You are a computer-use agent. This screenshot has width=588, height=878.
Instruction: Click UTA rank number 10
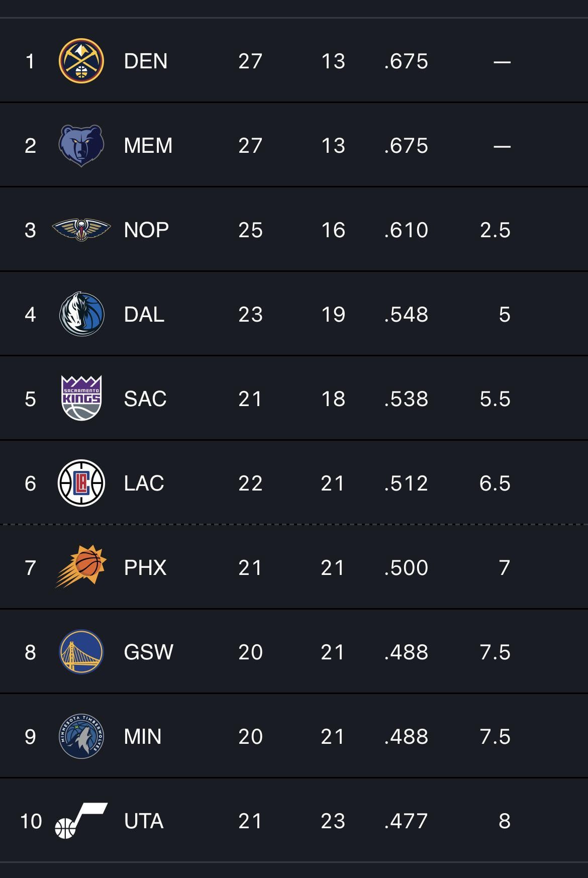click(31, 821)
